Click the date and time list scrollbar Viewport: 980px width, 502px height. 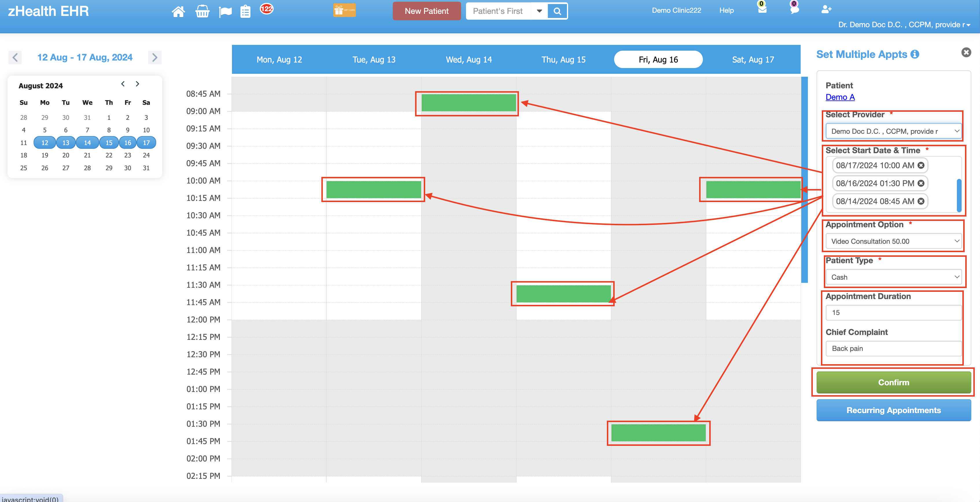[x=959, y=195]
